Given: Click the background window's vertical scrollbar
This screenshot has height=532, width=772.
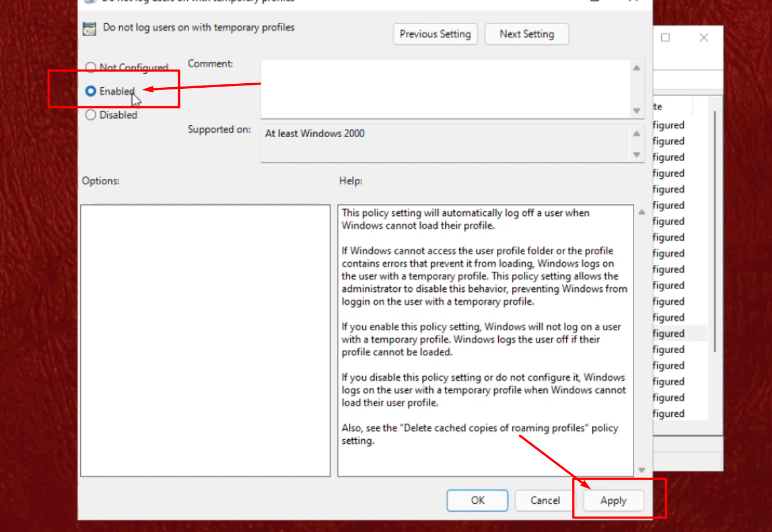Looking at the screenshot, I should pos(715,232).
